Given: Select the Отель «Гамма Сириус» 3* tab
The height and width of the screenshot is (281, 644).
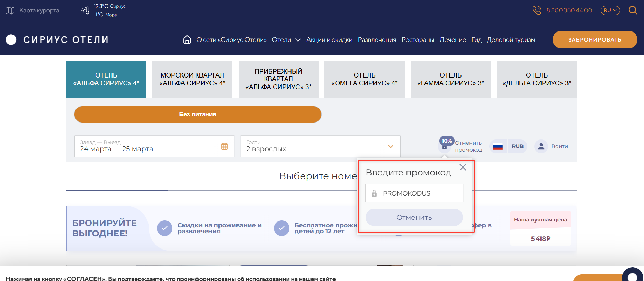Looking at the screenshot, I should point(450,79).
